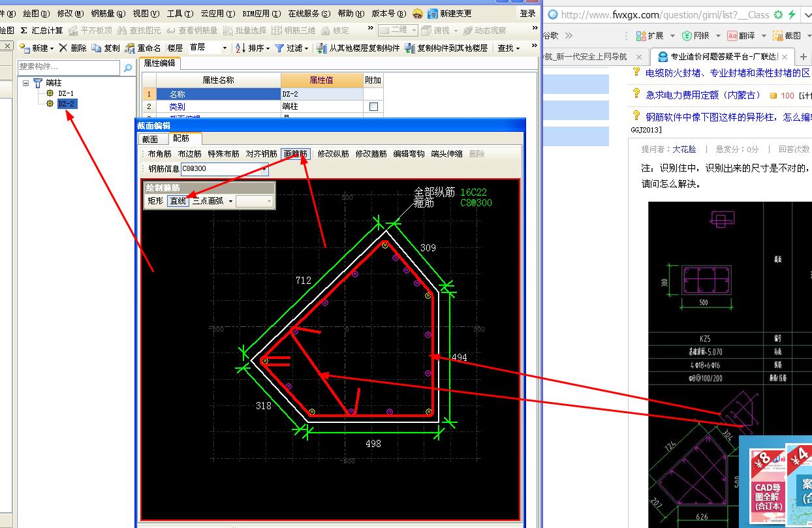Run 汇总计算 from the toolbar
Viewport: 812px width, 528px height.
click(42, 31)
